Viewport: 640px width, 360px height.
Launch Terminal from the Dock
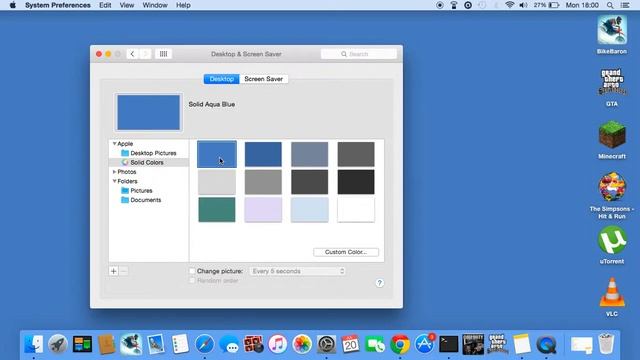coord(449,344)
